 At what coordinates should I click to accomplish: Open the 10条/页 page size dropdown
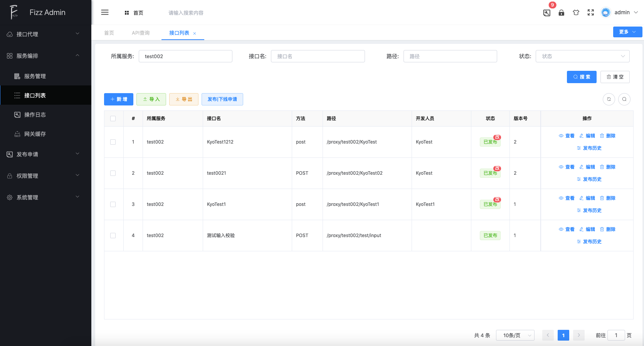515,335
